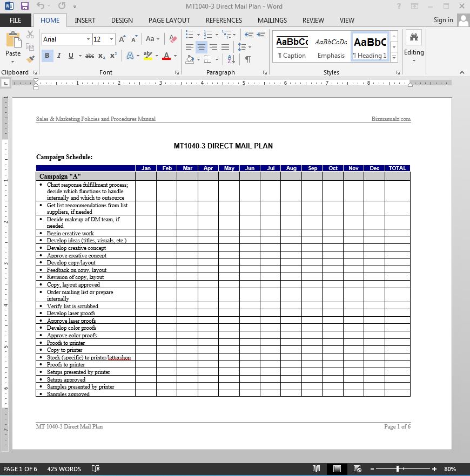Open Borders dropdown arrow
This screenshot has width=470, height=476.
tap(217, 59)
